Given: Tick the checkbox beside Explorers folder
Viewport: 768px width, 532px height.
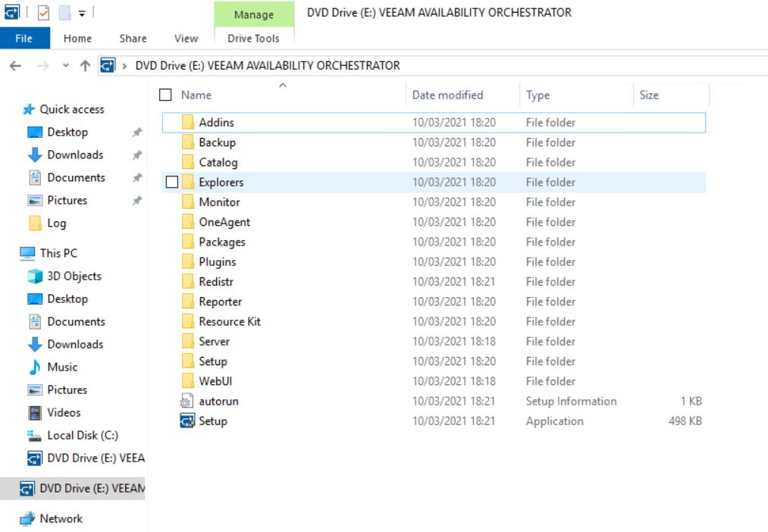Looking at the screenshot, I should point(172,182).
